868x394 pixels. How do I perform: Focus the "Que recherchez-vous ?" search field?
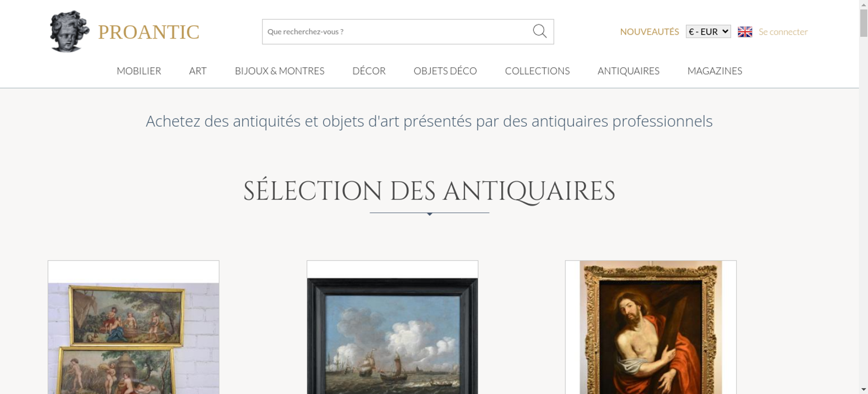click(x=397, y=32)
